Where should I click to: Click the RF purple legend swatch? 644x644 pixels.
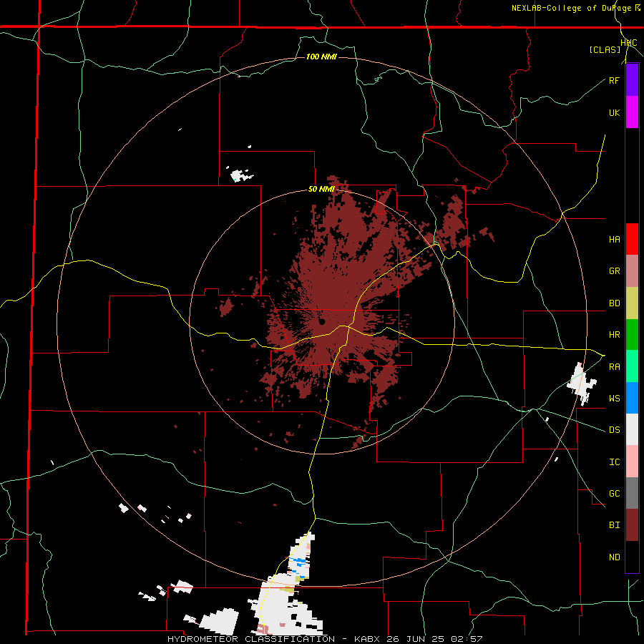(x=632, y=80)
